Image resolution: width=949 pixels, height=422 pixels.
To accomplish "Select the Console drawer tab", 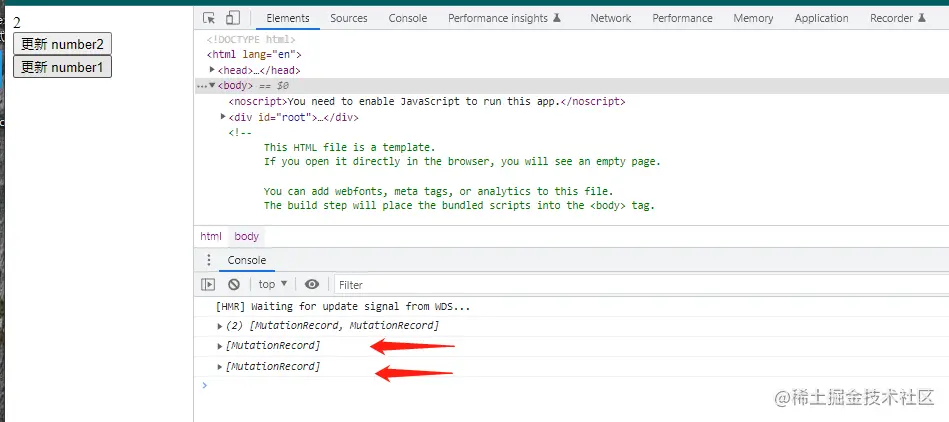I will [246, 260].
